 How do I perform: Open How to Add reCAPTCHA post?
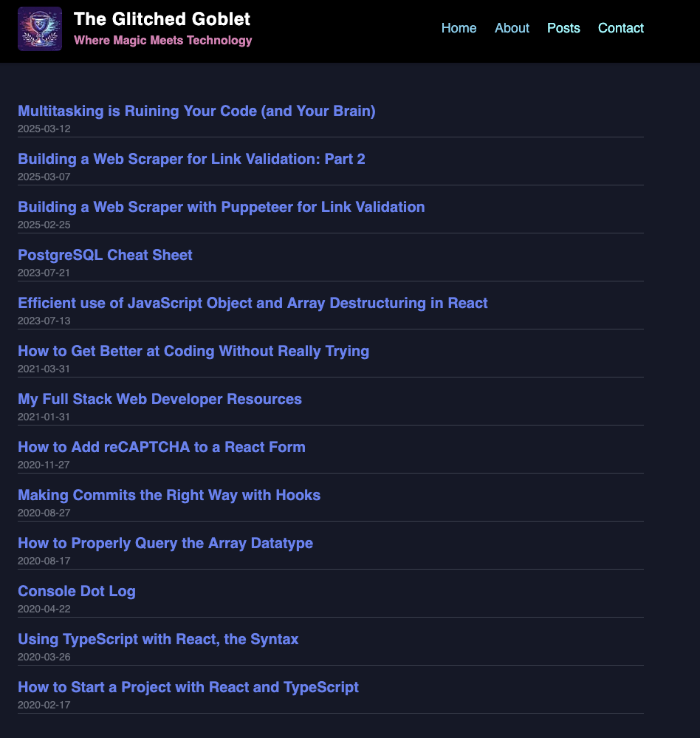[162, 447]
